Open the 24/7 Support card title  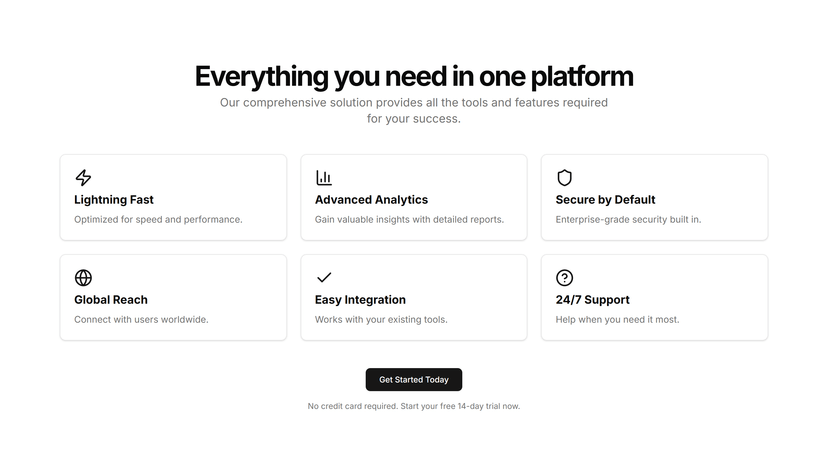(592, 300)
